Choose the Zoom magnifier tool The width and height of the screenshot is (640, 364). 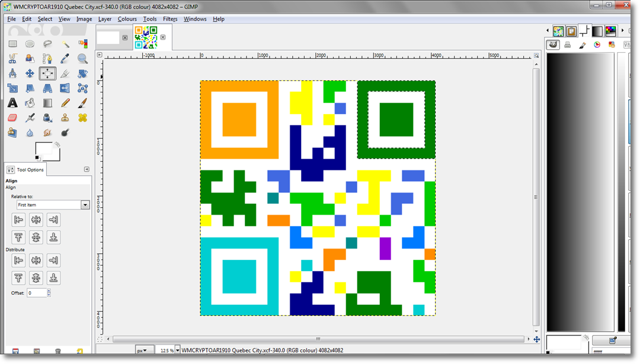pos(82,59)
